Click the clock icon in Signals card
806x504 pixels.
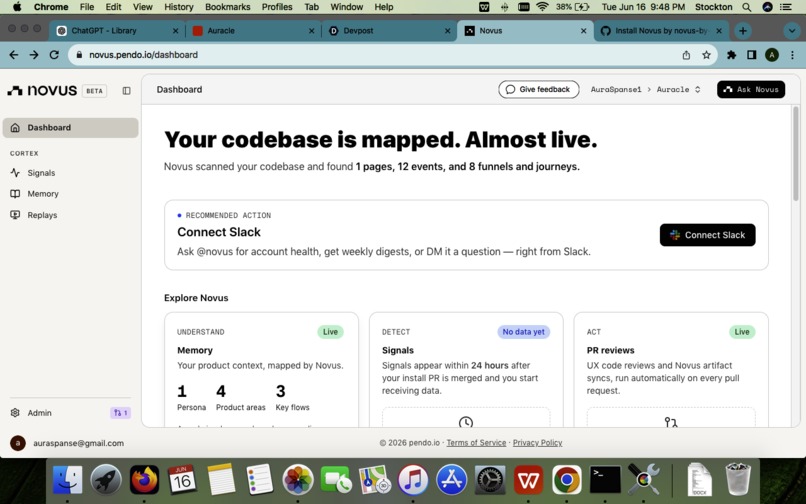click(x=466, y=422)
